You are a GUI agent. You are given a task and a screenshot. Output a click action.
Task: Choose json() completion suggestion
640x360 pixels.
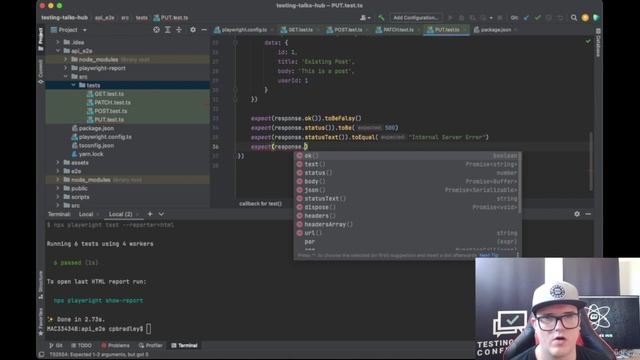coord(407,190)
